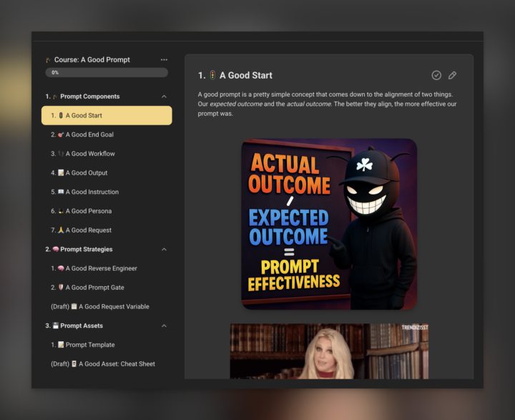Open the A Good Output lesson
Viewport: 515px width, 420px height.
point(107,172)
